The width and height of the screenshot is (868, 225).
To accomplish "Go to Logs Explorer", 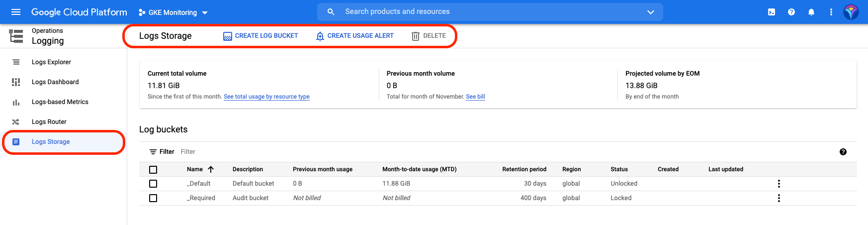I will [51, 62].
